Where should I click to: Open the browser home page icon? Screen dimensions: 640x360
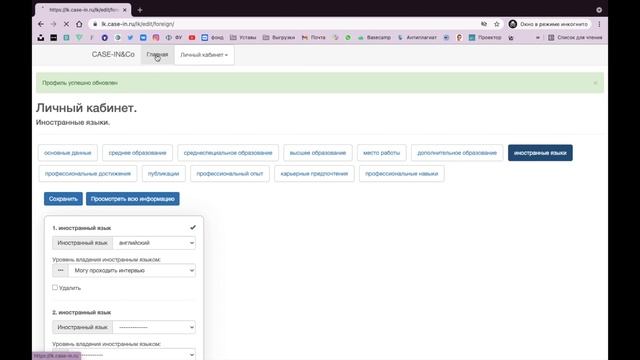point(79,24)
